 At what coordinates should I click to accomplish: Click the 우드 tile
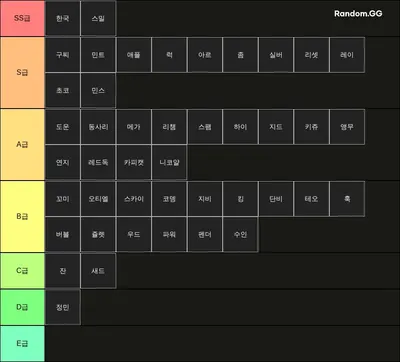(x=134, y=235)
